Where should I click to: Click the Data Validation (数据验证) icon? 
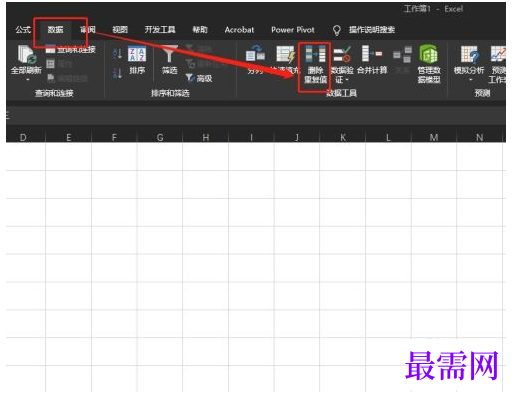(342, 54)
